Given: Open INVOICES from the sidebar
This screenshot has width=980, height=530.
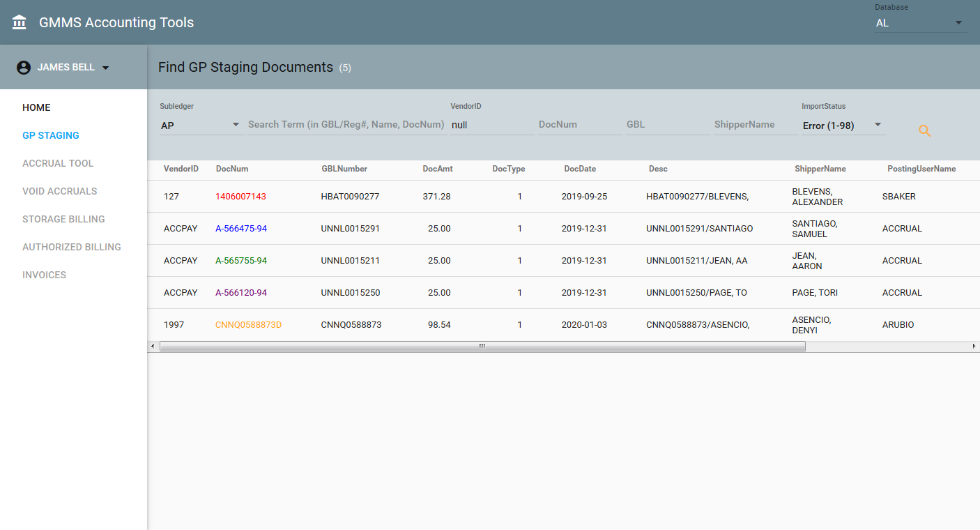Looking at the screenshot, I should point(44,275).
